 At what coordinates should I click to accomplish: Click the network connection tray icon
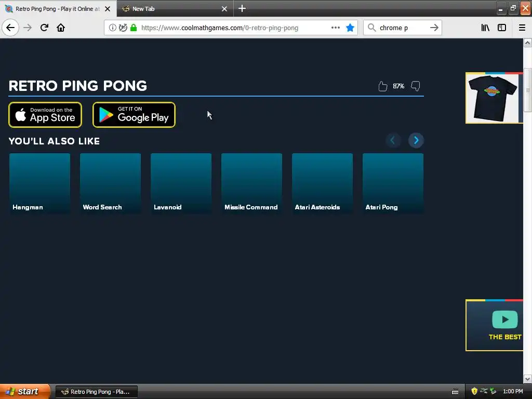click(484, 392)
